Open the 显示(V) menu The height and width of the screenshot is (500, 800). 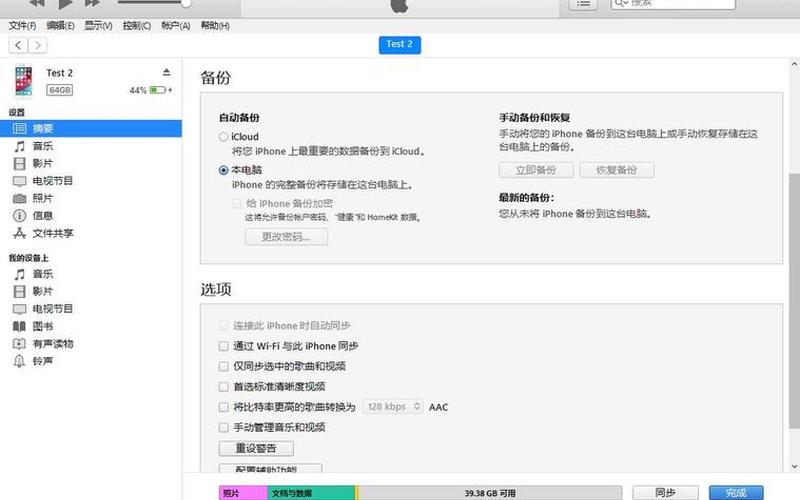coord(98,26)
